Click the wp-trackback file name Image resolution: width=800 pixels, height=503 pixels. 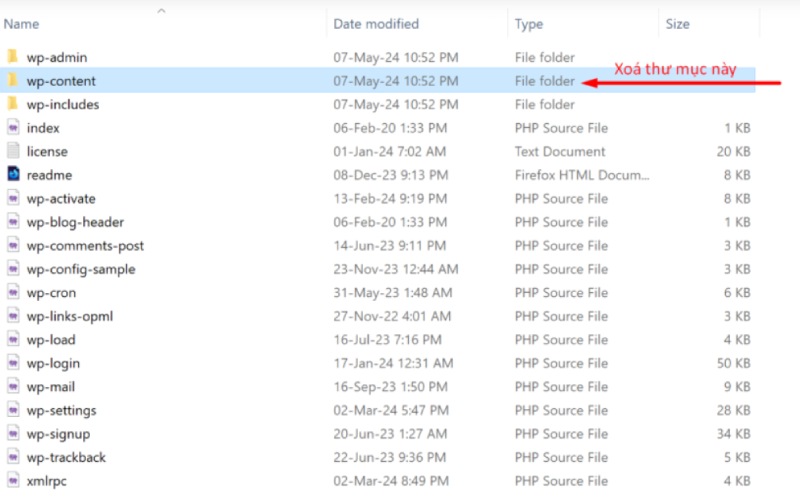pos(66,457)
